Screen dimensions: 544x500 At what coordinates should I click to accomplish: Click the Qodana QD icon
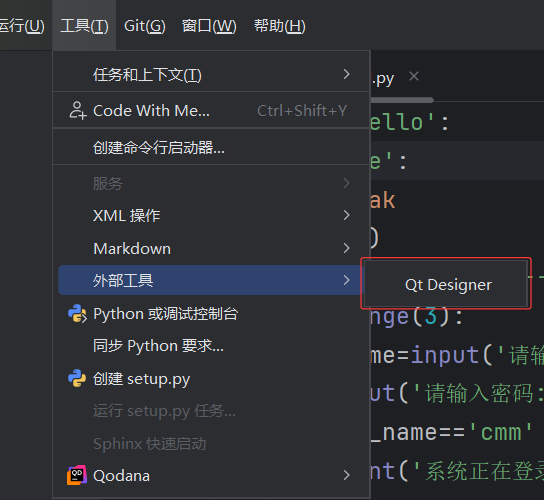tap(77, 475)
